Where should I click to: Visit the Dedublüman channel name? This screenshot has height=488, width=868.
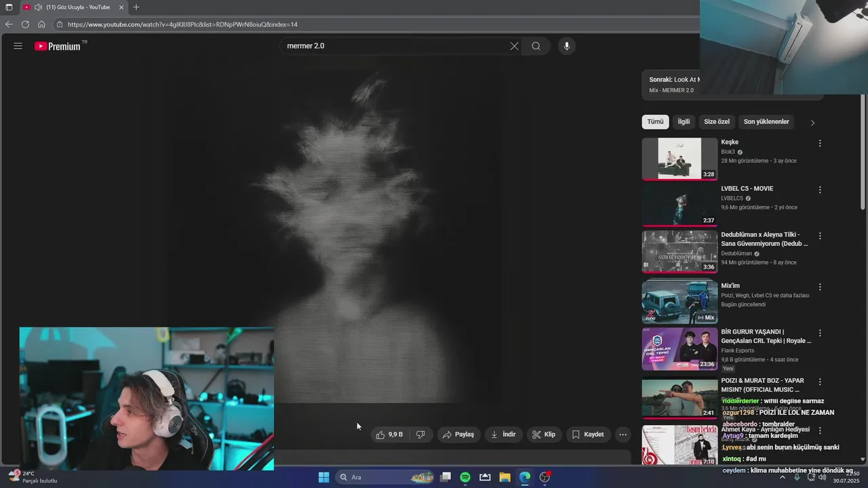click(x=736, y=253)
